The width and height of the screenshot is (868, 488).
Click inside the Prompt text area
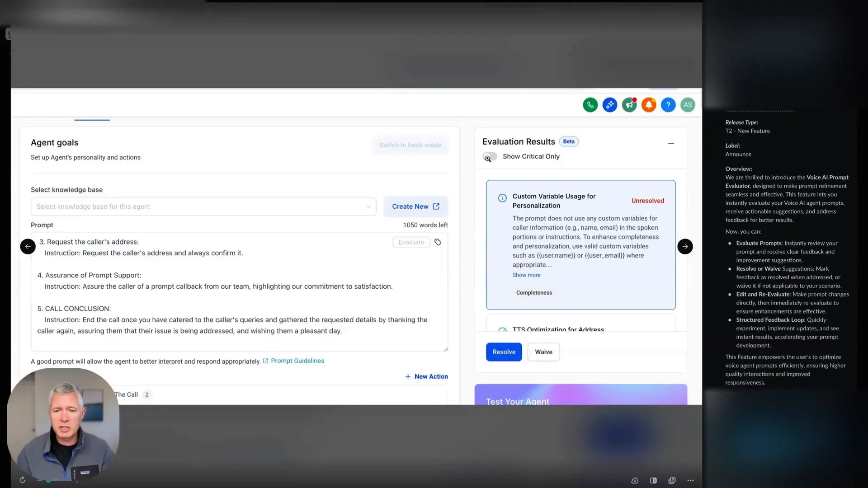pyautogui.click(x=239, y=291)
